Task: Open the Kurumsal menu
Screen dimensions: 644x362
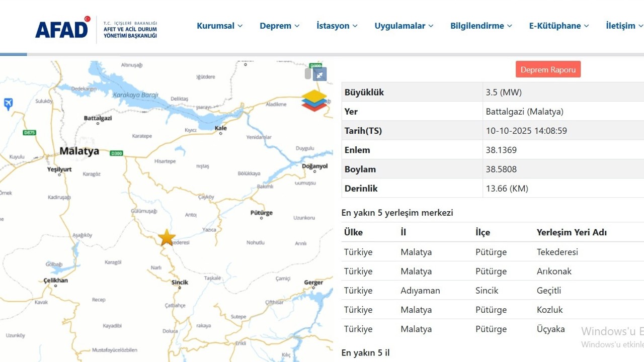Action: (x=216, y=25)
